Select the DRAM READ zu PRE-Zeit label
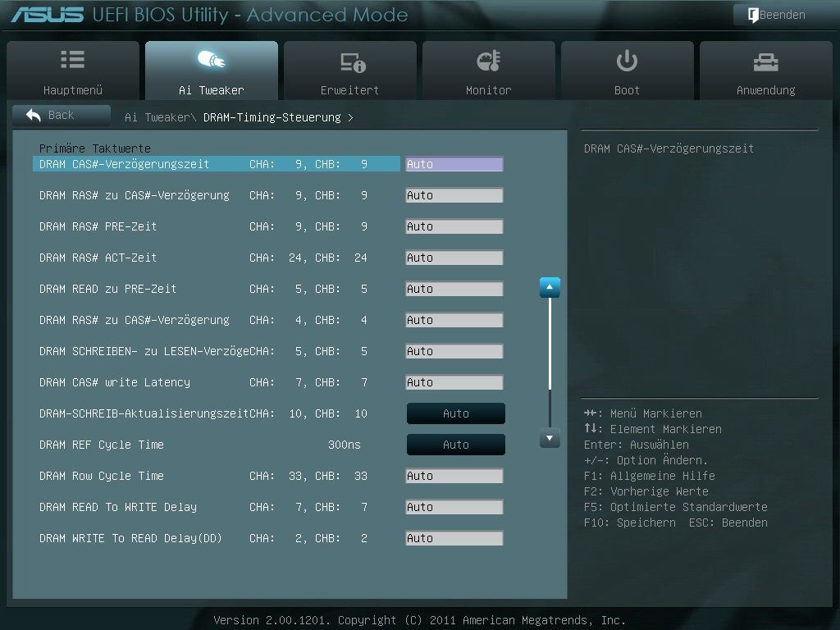The image size is (840, 630). [x=107, y=290]
